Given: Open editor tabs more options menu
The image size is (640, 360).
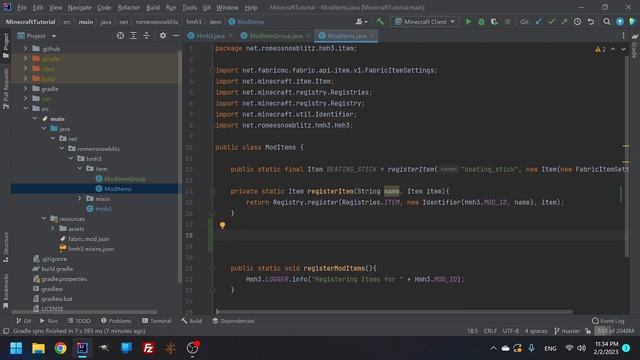Looking at the screenshot, I should click(x=623, y=36).
